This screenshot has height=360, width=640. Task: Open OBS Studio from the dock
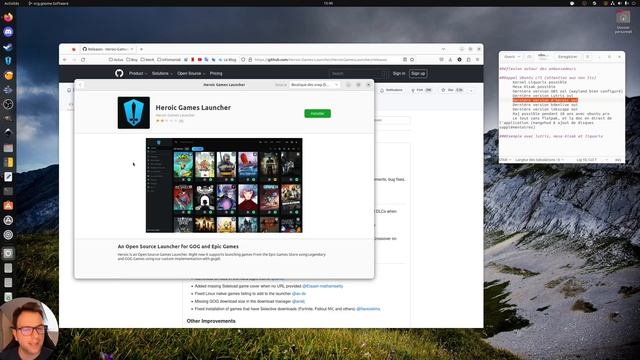point(8,104)
